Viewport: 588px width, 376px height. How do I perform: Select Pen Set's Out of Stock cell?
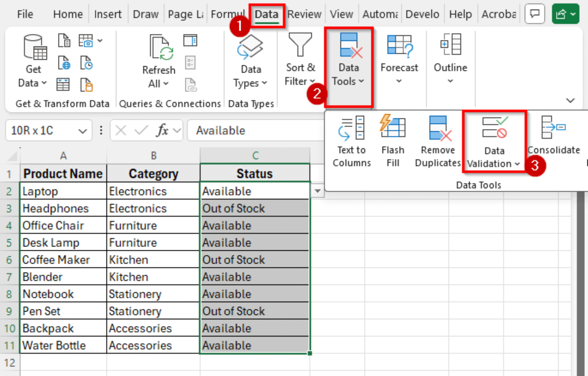coord(255,311)
